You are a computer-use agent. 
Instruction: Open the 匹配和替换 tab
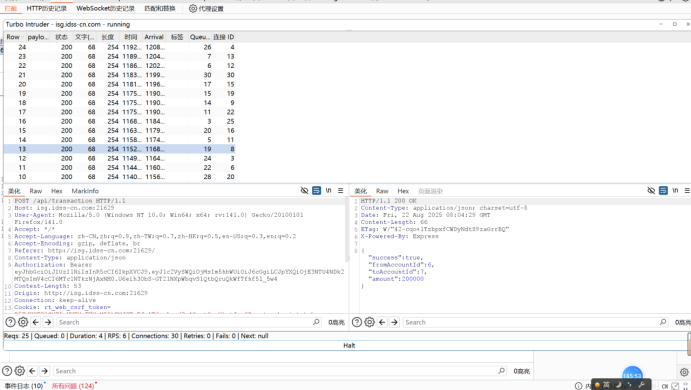pos(160,8)
